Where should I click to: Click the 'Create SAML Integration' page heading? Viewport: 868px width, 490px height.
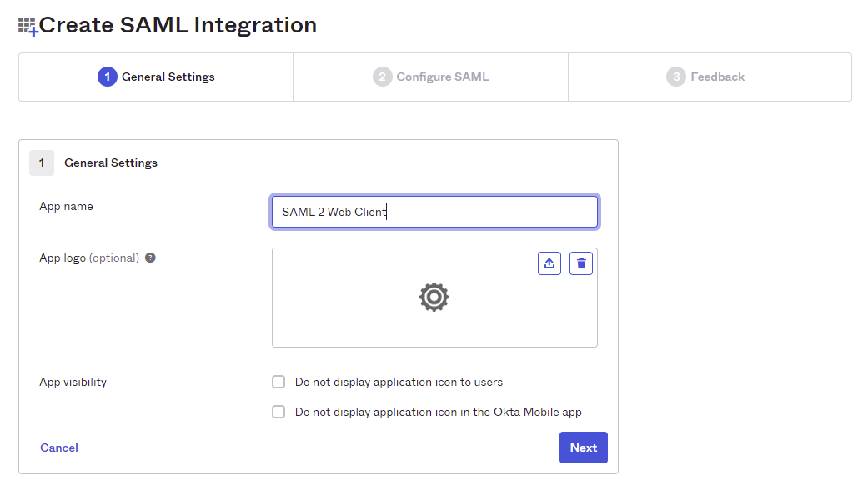[178, 25]
